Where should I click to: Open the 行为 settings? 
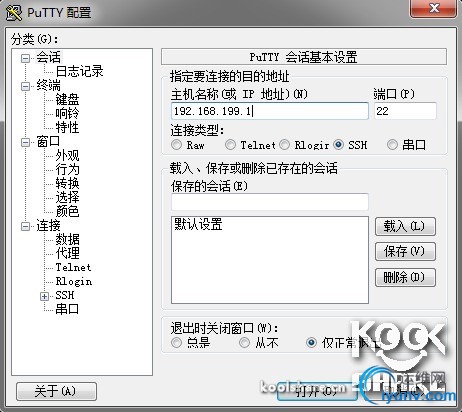pyautogui.click(x=67, y=169)
